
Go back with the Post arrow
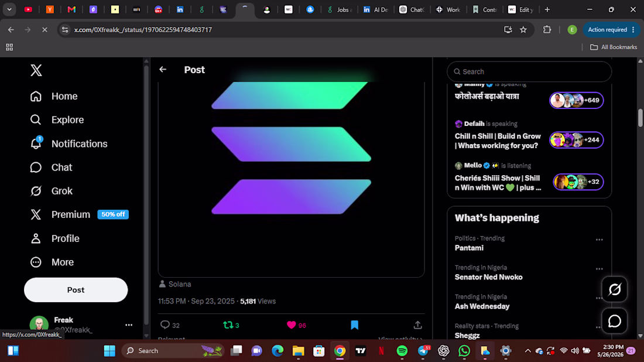(163, 70)
